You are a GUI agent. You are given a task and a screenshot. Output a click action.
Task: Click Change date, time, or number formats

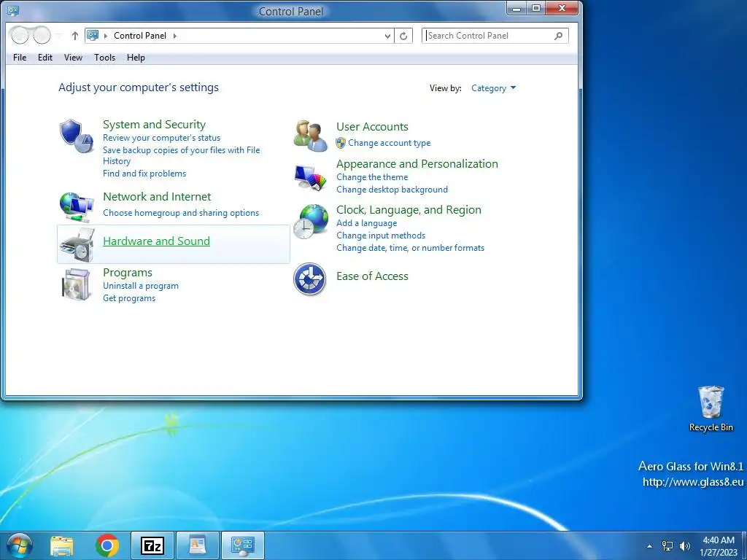410,248
